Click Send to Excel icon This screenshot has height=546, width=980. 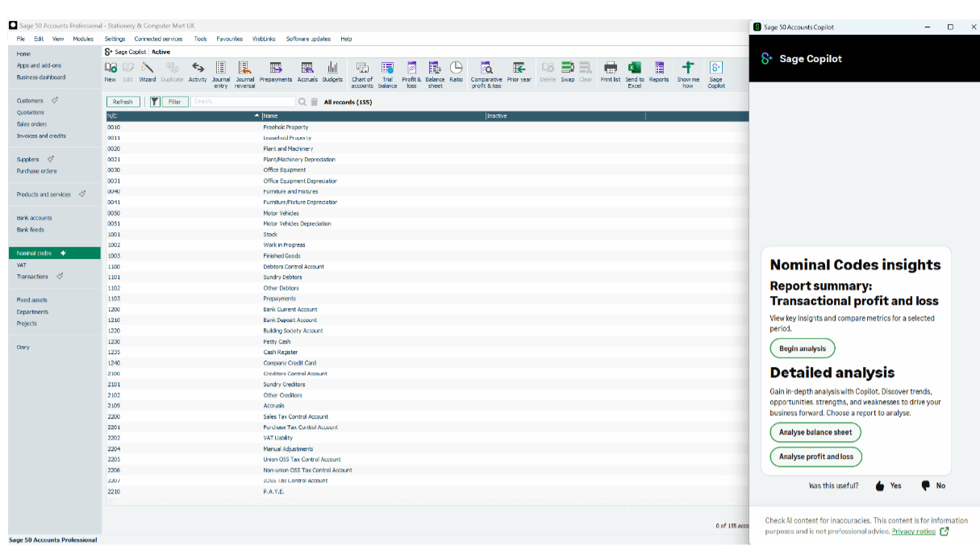pos(635,74)
